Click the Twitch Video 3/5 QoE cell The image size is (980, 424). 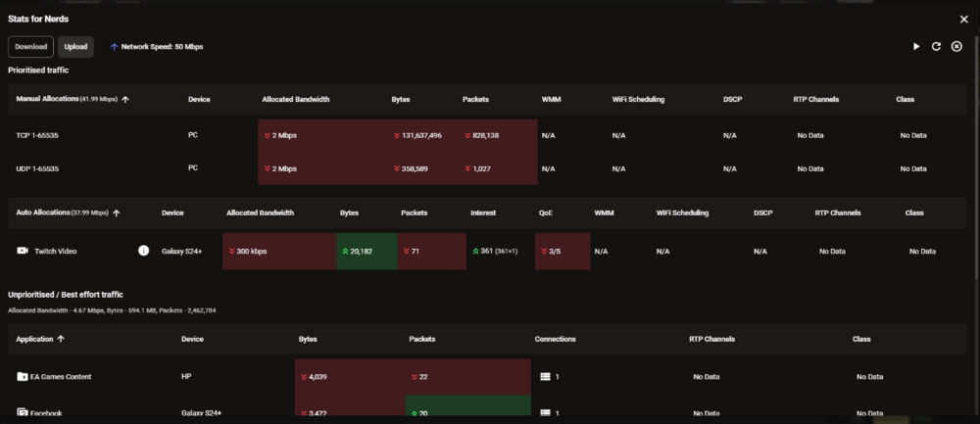[562, 251]
